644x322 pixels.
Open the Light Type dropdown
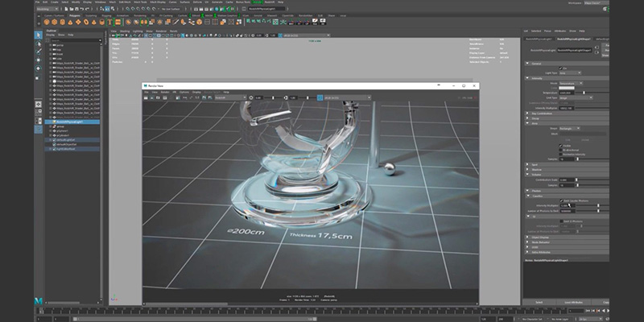pos(570,72)
